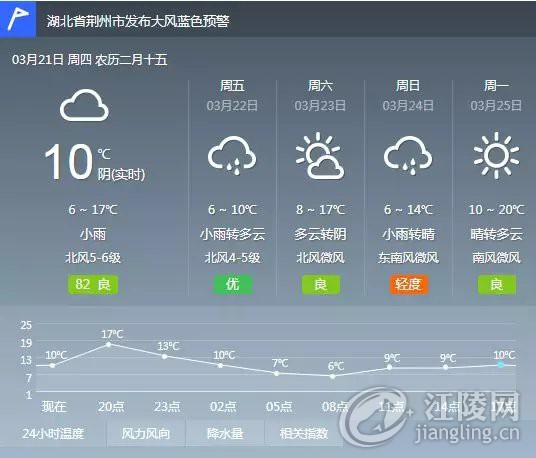This screenshot has height=458, width=536.
Task: Click the 20点 time label on chart
Action: tap(111, 406)
